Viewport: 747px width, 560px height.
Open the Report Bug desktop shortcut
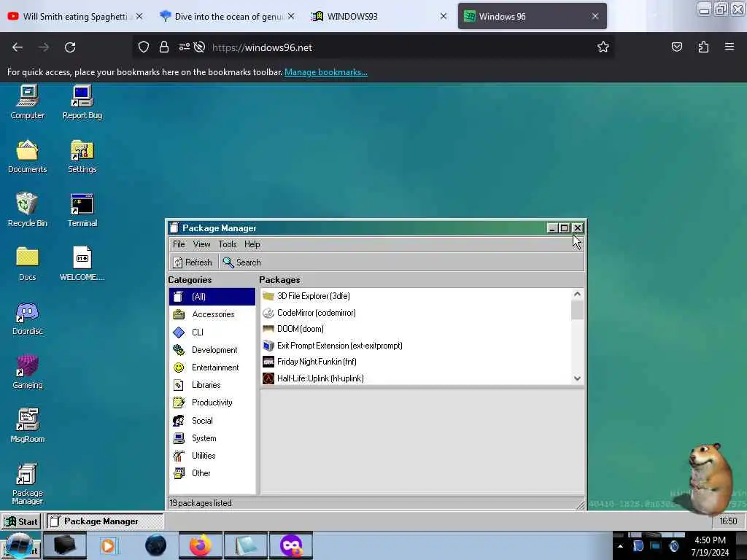pyautogui.click(x=82, y=102)
